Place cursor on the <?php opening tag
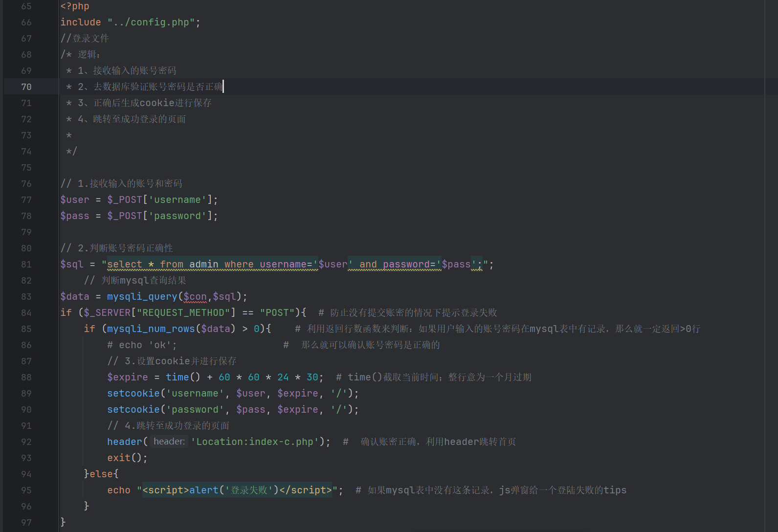The image size is (778, 532). [75, 6]
